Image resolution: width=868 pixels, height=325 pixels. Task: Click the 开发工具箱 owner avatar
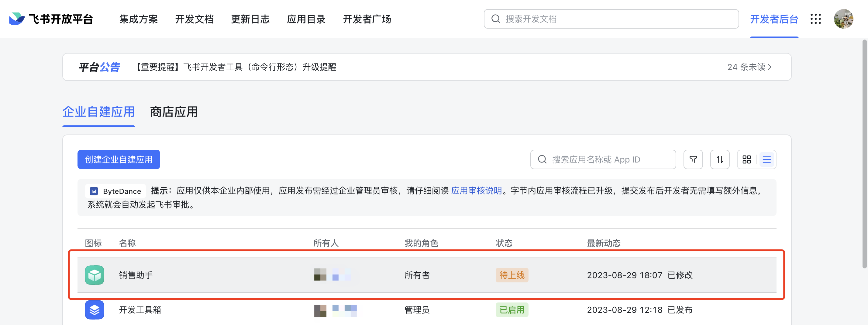click(320, 310)
